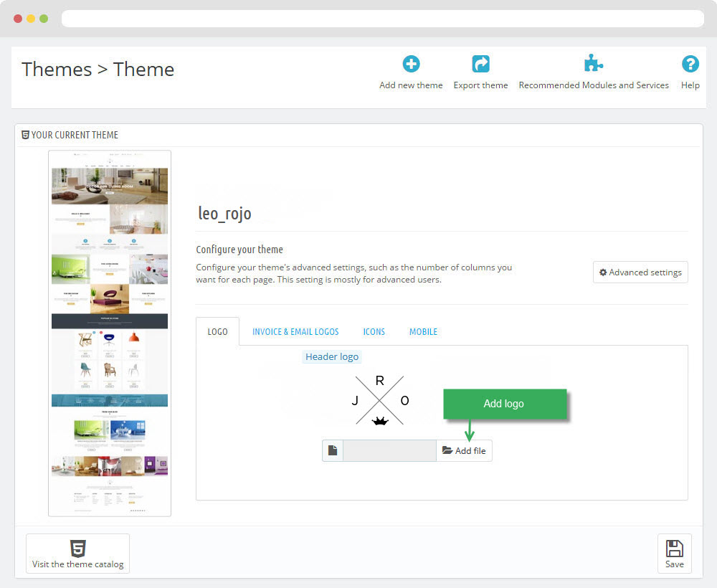The image size is (717, 588).
Task: Click the Export theme arrow icon
Action: click(480, 64)
